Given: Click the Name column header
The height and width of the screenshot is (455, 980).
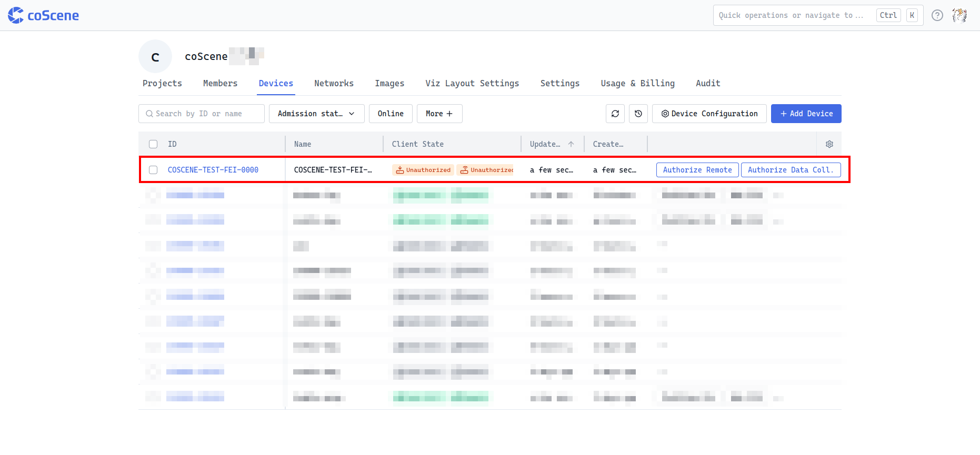Looking at the screenshot, I should coord(303,144).
